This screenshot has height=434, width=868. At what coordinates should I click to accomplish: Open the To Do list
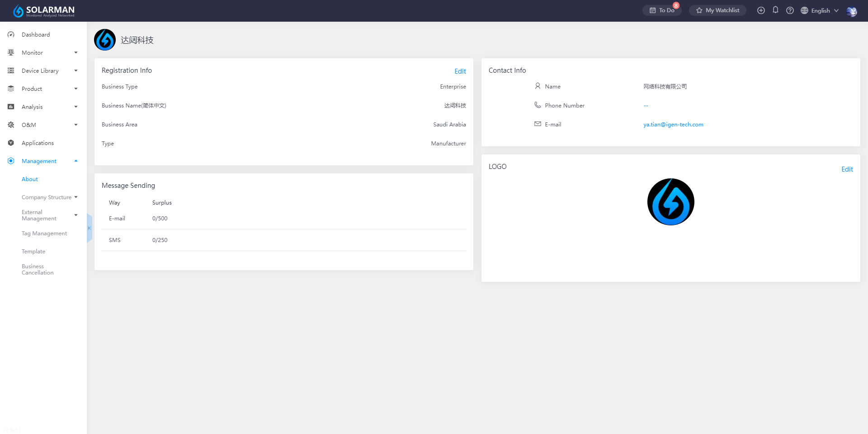coord(662,10)
